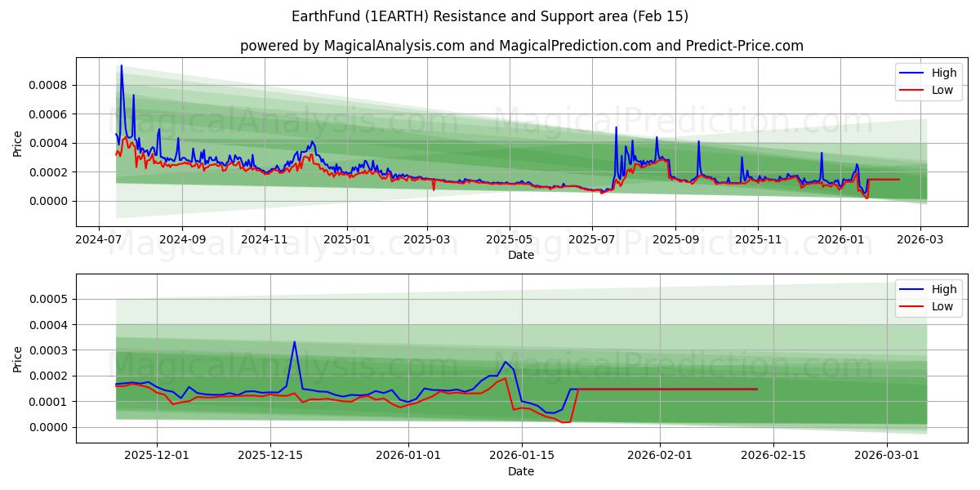The height and width of the screenshot is (490, 980).
Task: Click the '2025-05' x-axis tick label
Action: tap(510, 239)
